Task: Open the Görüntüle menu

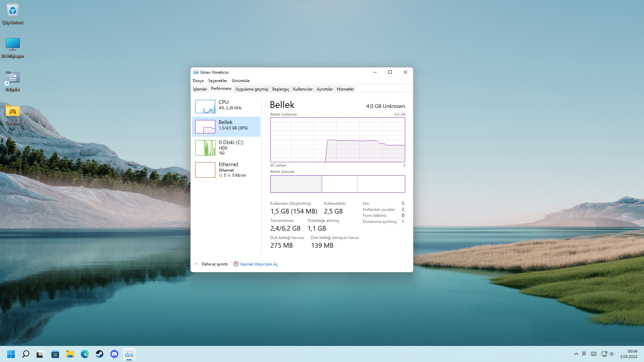Action: click(240, 81)
